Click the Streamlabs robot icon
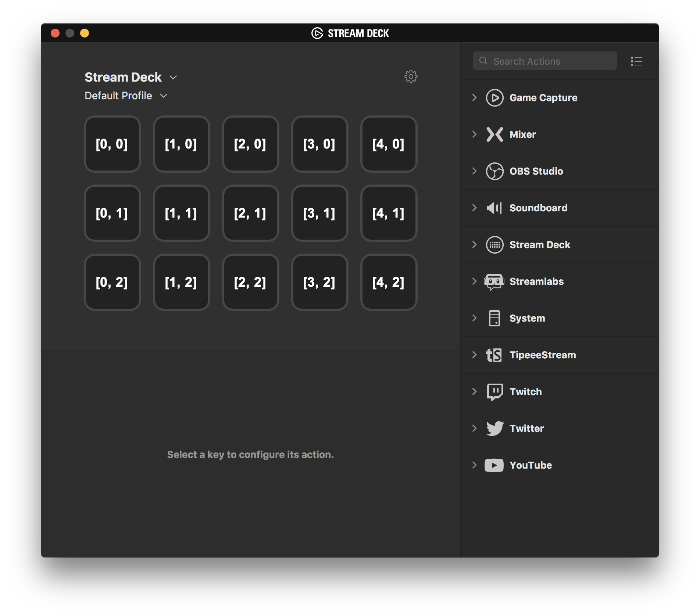 click(494, 282)
